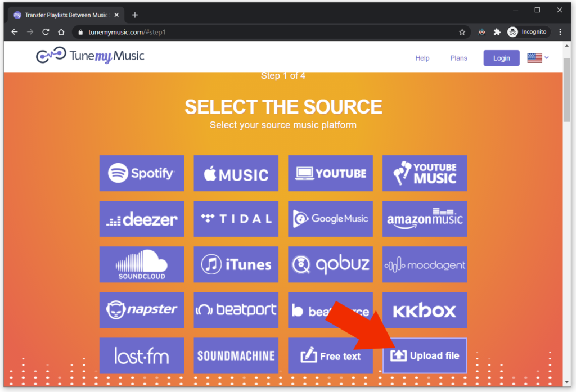Go back in browser history

point(15,32)
